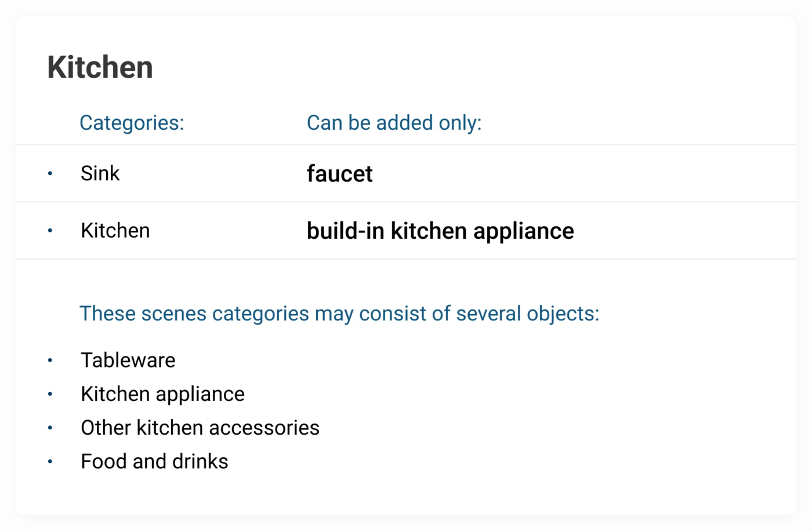This screenshot has height=532, width=812.
Task: Click the Can be added only: header
Action: tap(394, 123)
